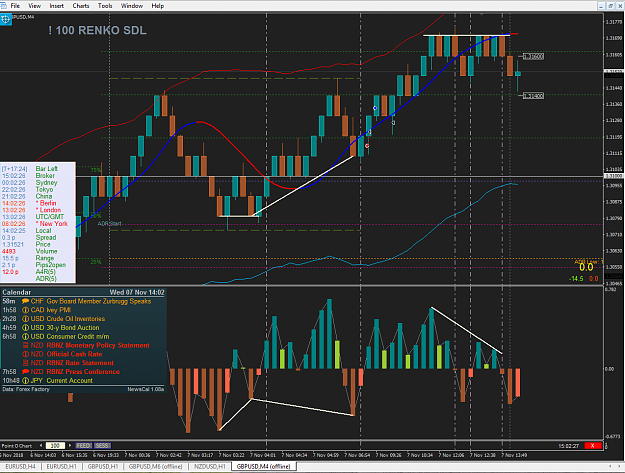Click the info icon beside JPY Current Account
The width and height of the screenshot is (625, 473).
click(26, 381)
